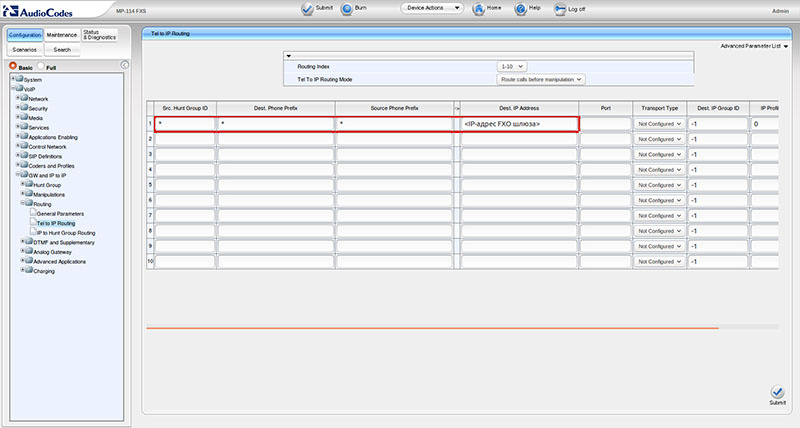This screenshot has width=800, height=428.
Task: Open Tel to IP Routing page
Action: 56,223
